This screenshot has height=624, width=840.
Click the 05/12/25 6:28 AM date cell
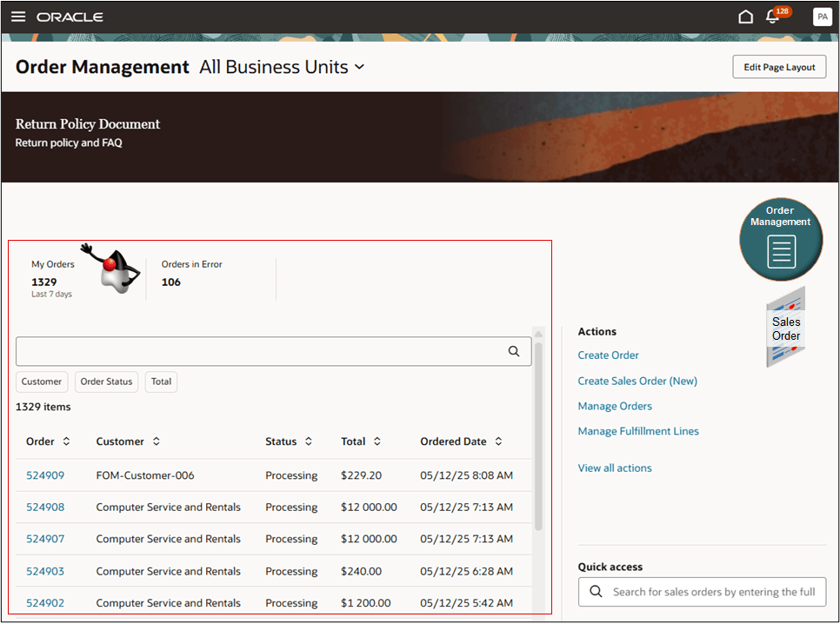pos(466,571)
